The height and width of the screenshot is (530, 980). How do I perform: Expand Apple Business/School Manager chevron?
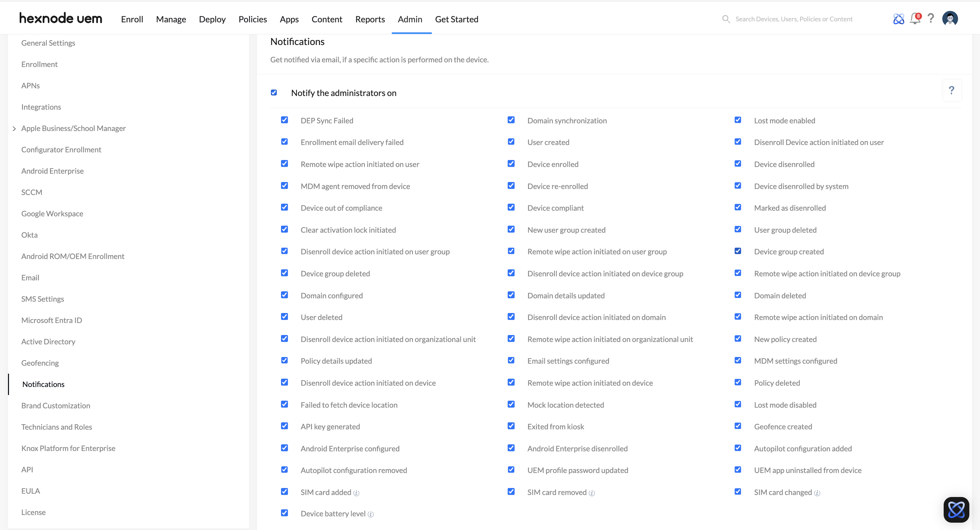(x=14, y=129)
